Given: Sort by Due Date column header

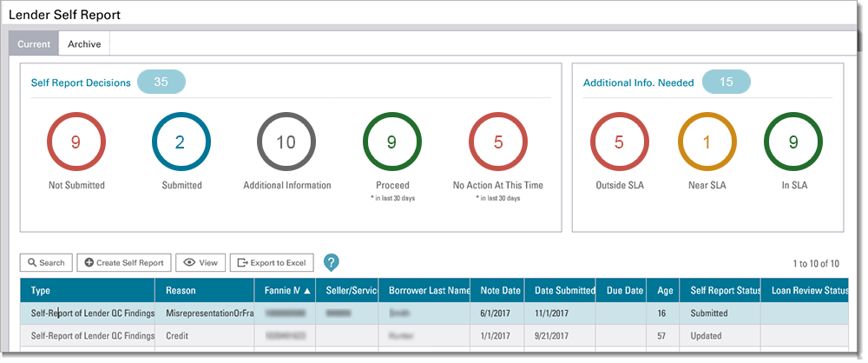Looking at the screenshot, I should tap(621, 290).
